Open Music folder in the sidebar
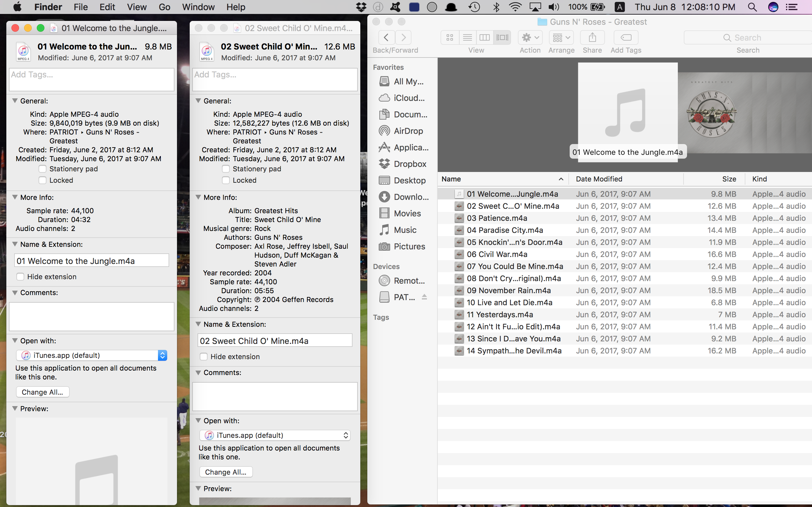This screenshot has width=812, height=507. click(398, 230)
